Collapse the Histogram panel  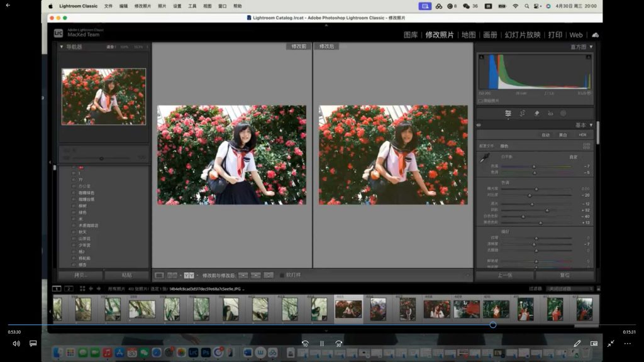click(x=591, y=47)
